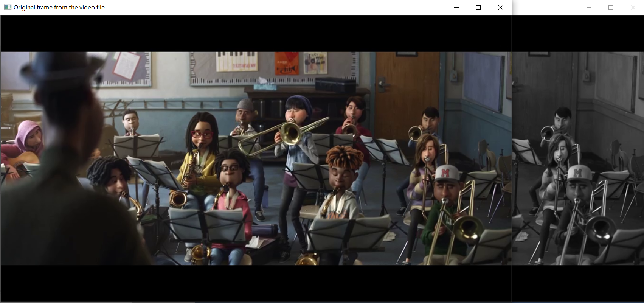Close the background grayscale window
The width and height of the screenshot is (644, 303).
[x=633, y=8]
